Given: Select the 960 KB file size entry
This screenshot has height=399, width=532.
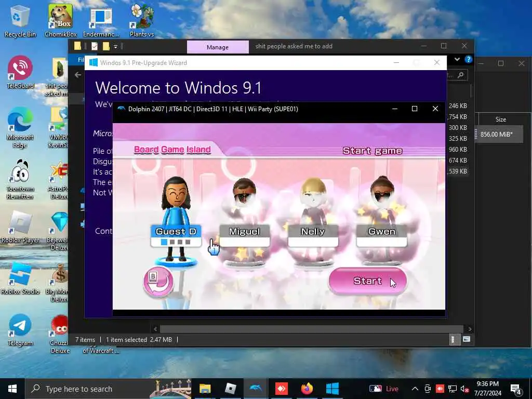Looking at the screenshot, I should tap(458, 150).
